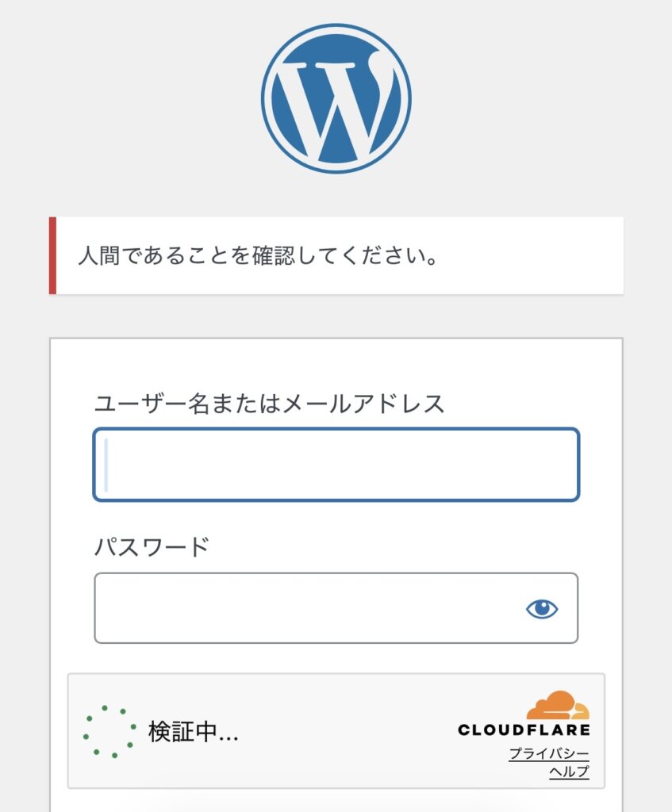This screenshot has width=672, height=812.
Task: Click the WordPress logo
Action: pyautogui.click(x=336, y=99)
